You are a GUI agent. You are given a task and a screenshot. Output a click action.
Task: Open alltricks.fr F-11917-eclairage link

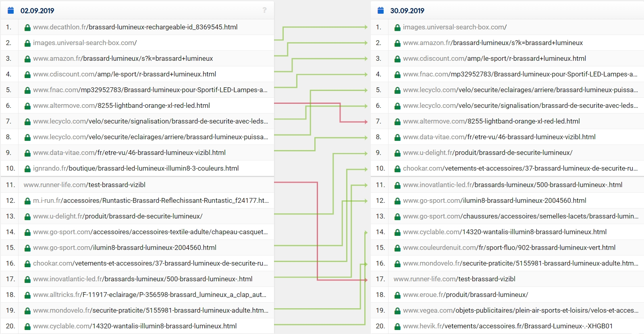point(150,295)
